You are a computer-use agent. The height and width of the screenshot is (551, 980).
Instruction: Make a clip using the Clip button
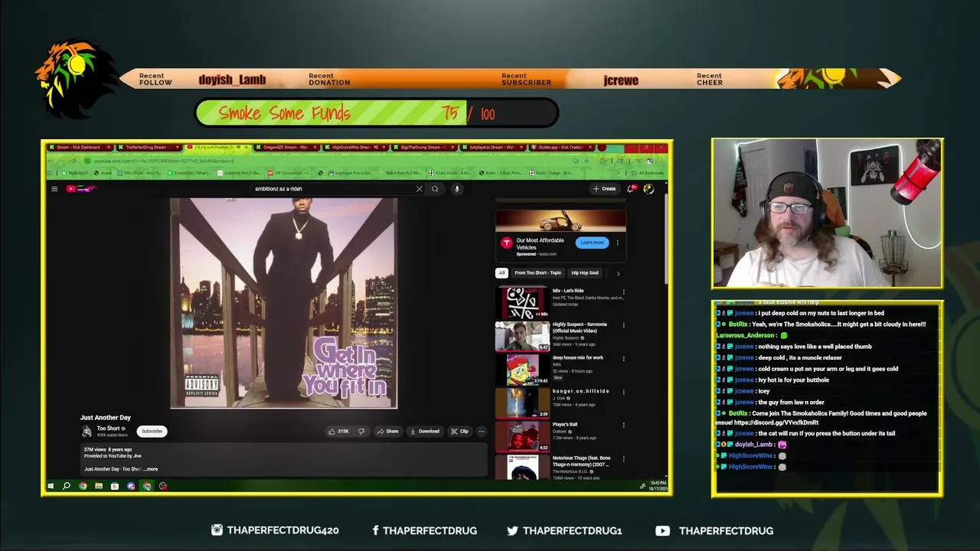click(x=459, y=431)
